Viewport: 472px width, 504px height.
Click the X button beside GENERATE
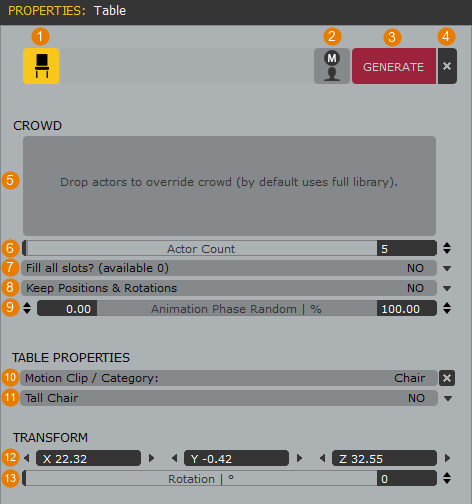(x=447, y=66)
